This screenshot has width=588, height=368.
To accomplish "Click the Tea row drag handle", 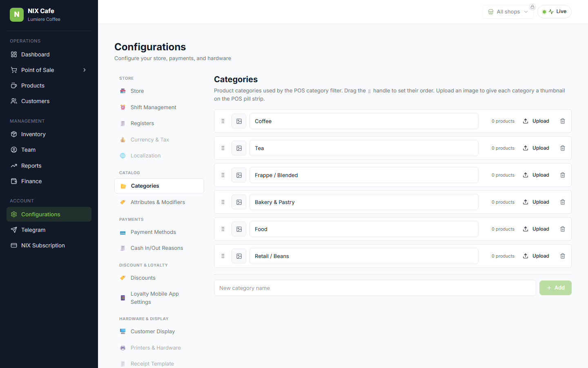I will point(223,148).
